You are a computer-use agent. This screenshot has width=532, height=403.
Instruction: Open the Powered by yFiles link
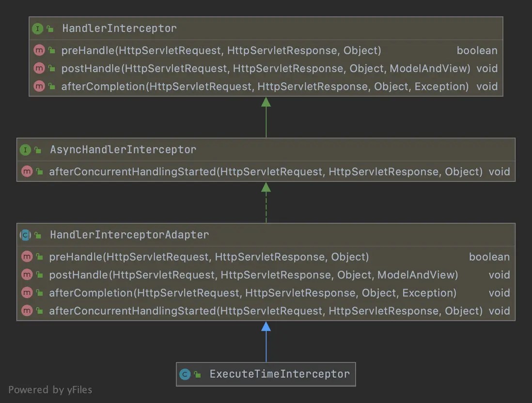point(49,389)
